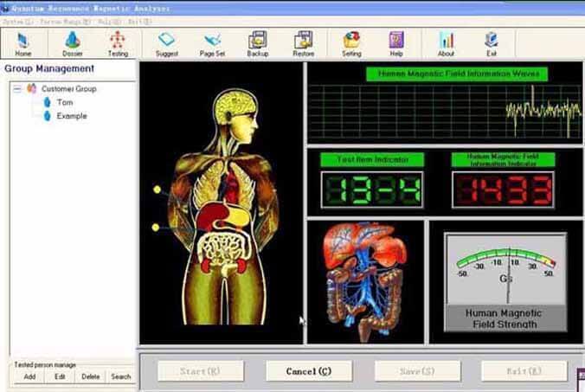Open Setting from the toolbar
Viewport: 585px width, 392px height.
351,43
